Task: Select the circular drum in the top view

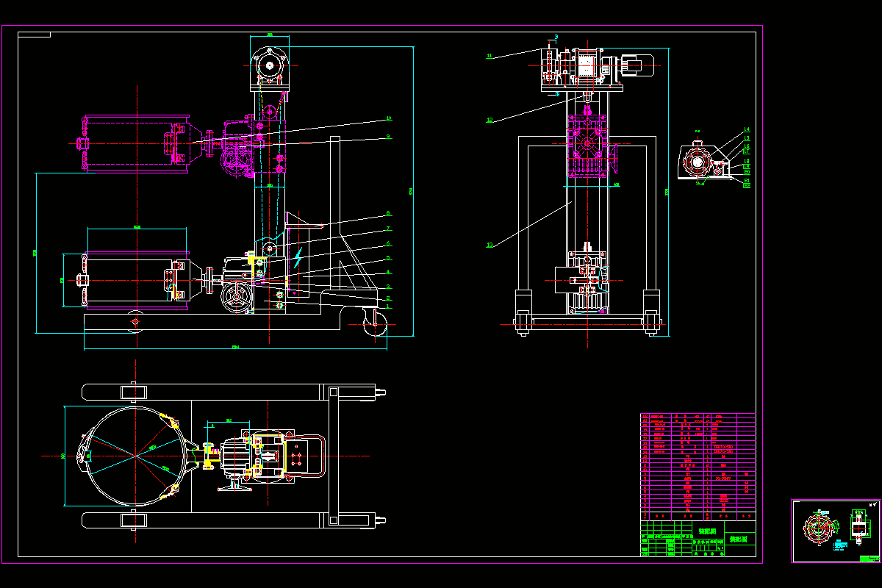Action: point(135,456)
